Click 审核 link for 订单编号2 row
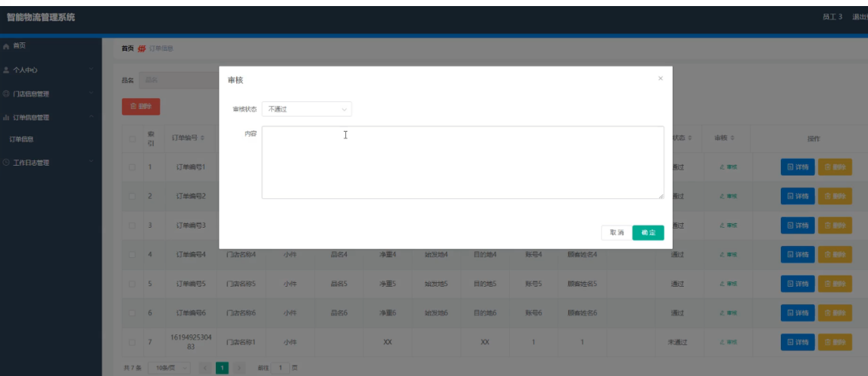 coord(729,196)
